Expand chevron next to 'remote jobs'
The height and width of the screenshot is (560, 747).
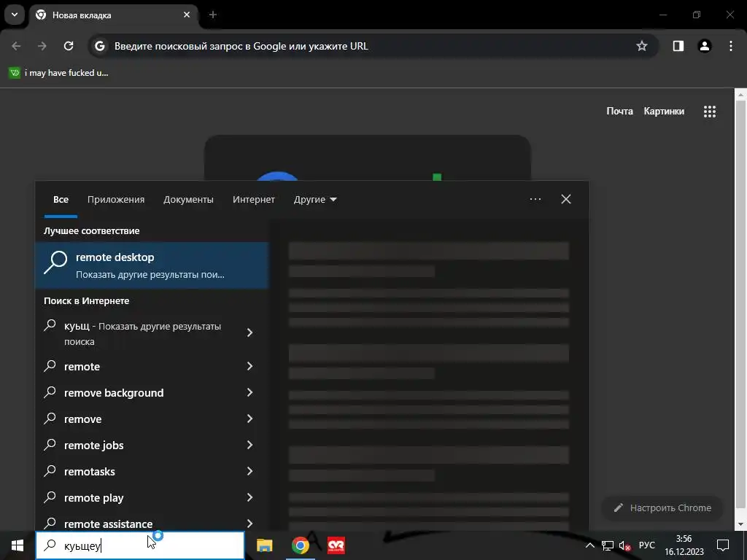click(x=249, y=445)
